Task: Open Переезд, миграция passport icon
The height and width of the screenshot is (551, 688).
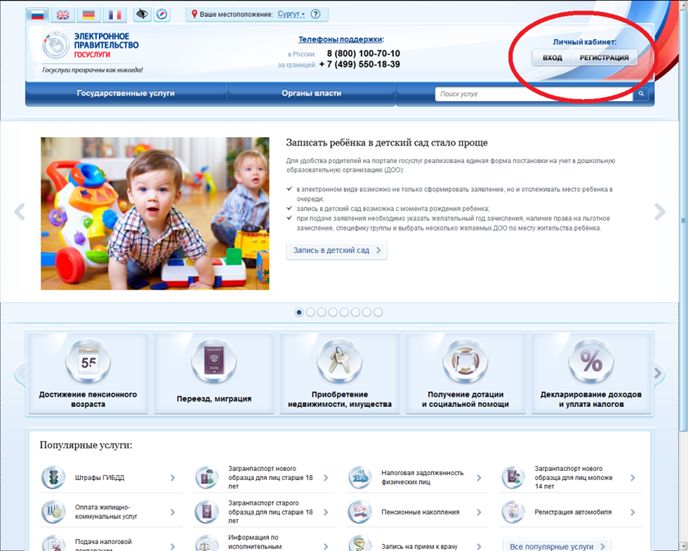Action: click(214, 361)
